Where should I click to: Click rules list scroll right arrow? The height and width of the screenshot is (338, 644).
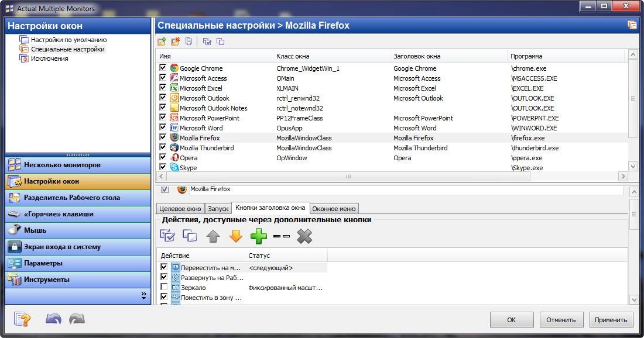coord(623,177)
